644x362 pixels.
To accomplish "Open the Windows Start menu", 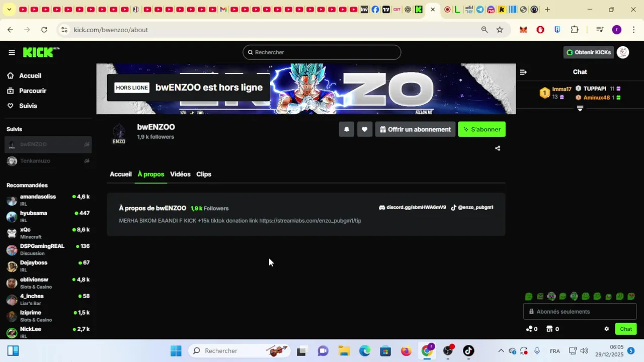I will (x=176, y=351).
